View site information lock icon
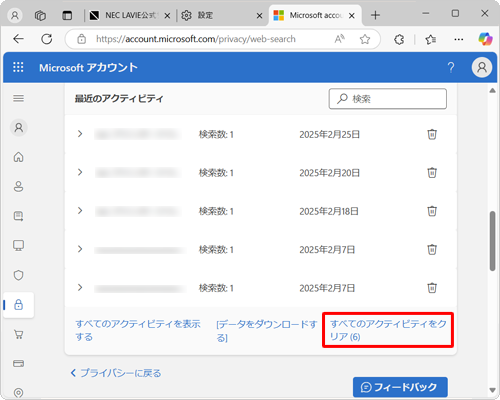500x400 pixels. click(82, 39)
